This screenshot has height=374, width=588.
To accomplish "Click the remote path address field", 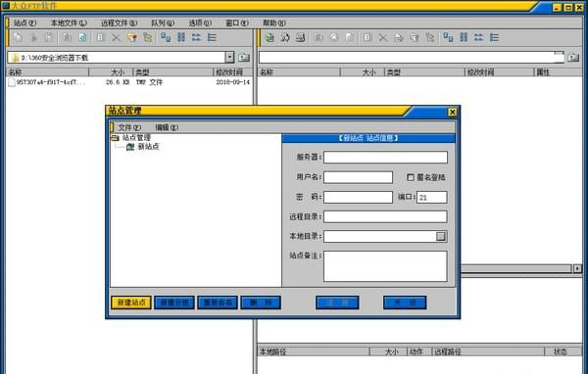I will (x=412, y=58).
